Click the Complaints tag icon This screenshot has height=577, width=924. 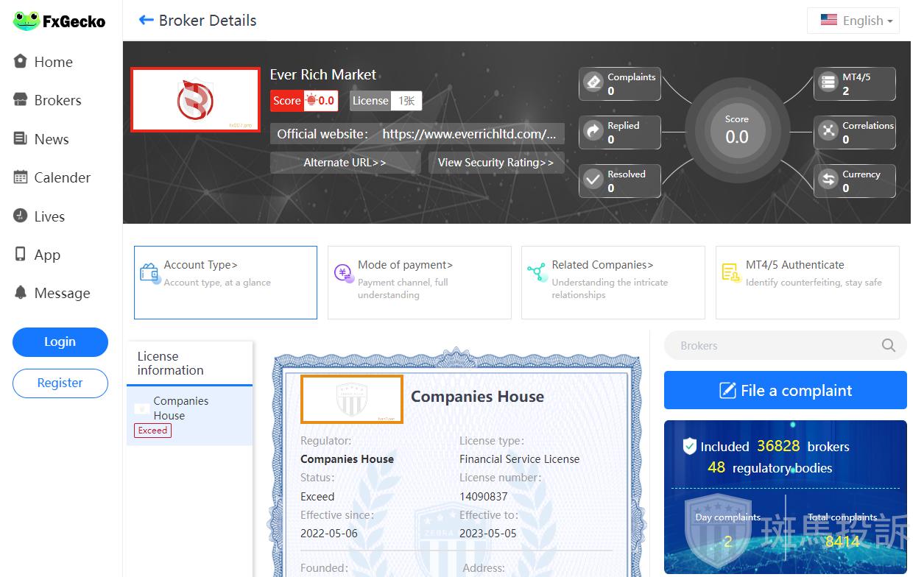point(593,82)
